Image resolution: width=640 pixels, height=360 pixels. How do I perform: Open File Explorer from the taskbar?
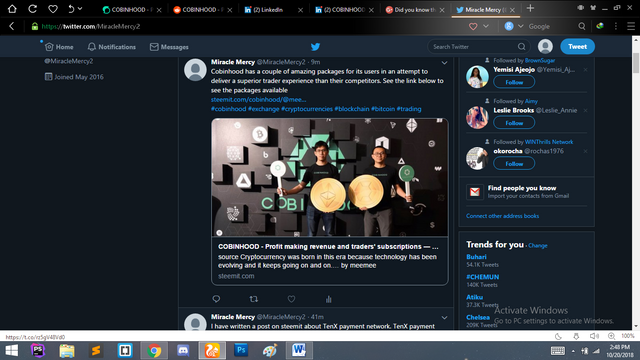pyautogui.click(x=67, y=351)
